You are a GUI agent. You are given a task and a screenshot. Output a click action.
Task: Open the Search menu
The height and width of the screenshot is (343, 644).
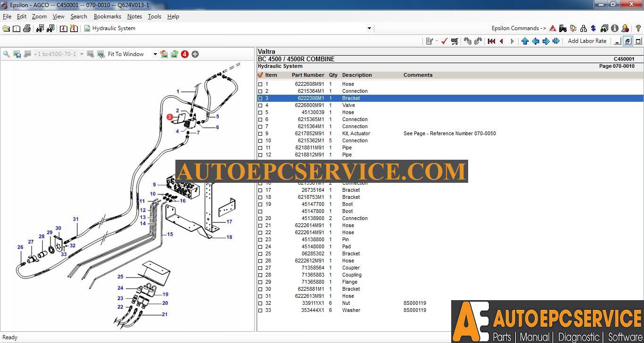(x=79, y=16)
